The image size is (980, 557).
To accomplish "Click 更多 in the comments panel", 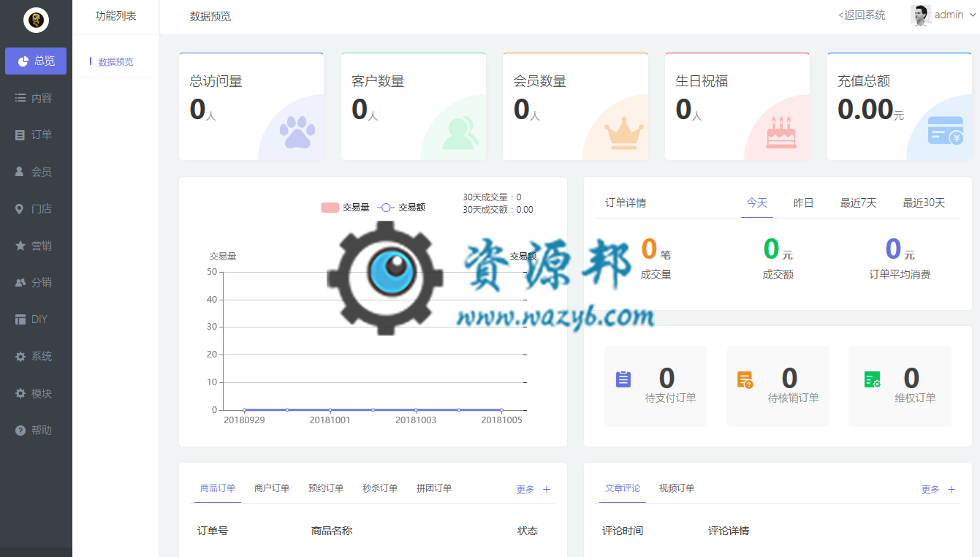I will (930, 490).
